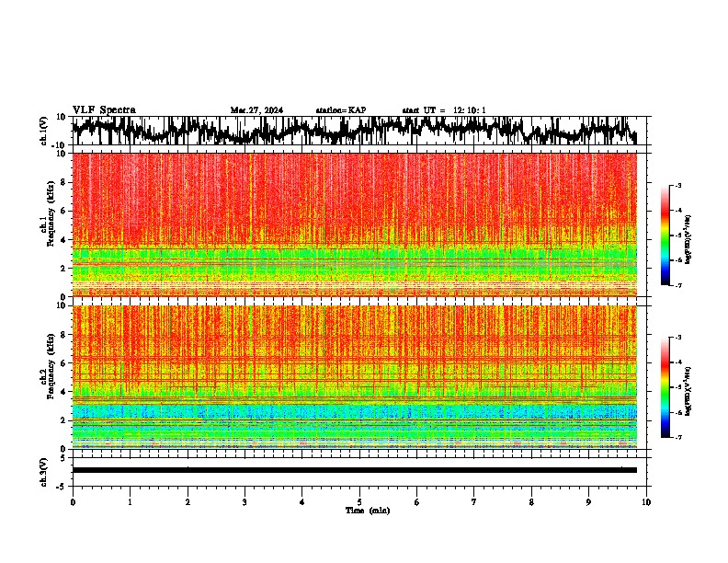Click the ch.1 frequency axis "4" kHz tick
Screen dimensions: 728x563
click(x=63, y=240)
